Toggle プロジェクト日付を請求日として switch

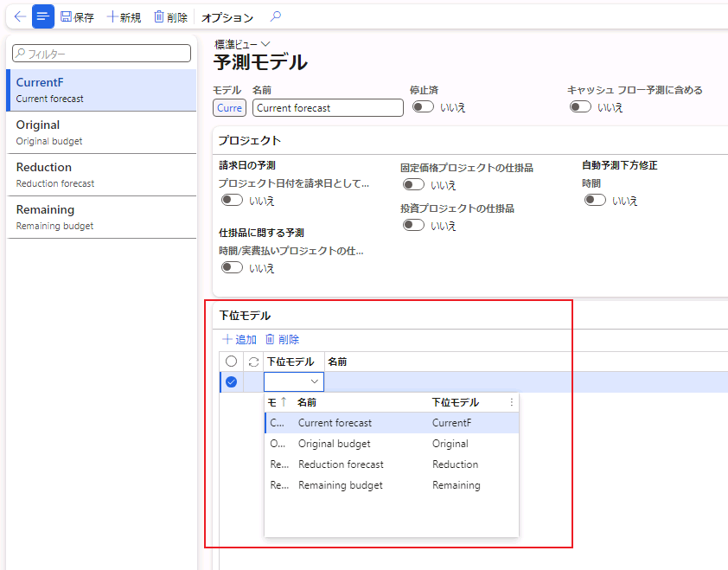pyautogui.click(x=232, y=200)
